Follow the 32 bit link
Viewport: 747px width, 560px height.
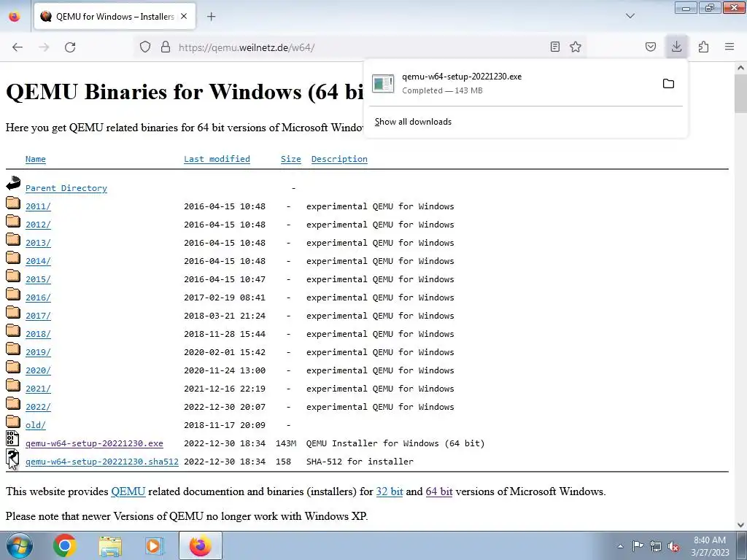point(390,491)
